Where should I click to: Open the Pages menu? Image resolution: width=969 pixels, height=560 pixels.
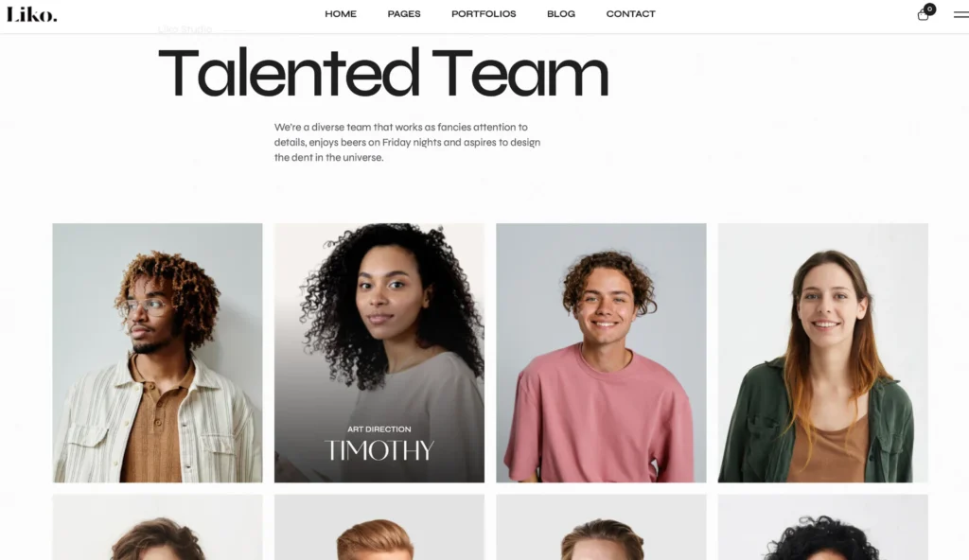click(404, 13)
